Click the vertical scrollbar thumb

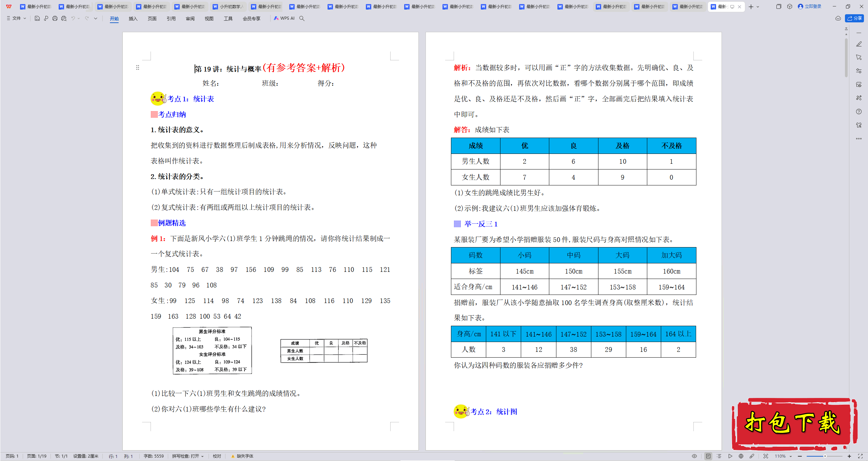click(x=846, y=58)
